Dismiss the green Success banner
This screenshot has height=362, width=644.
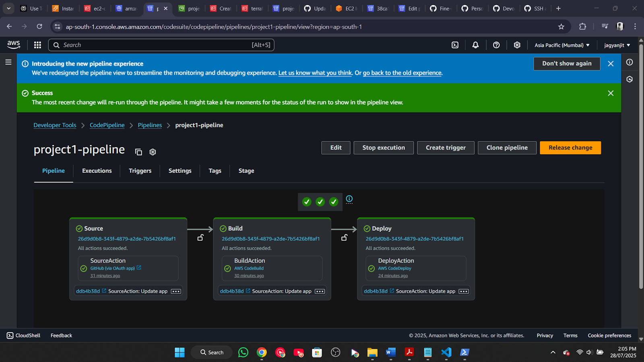(611, 93)
